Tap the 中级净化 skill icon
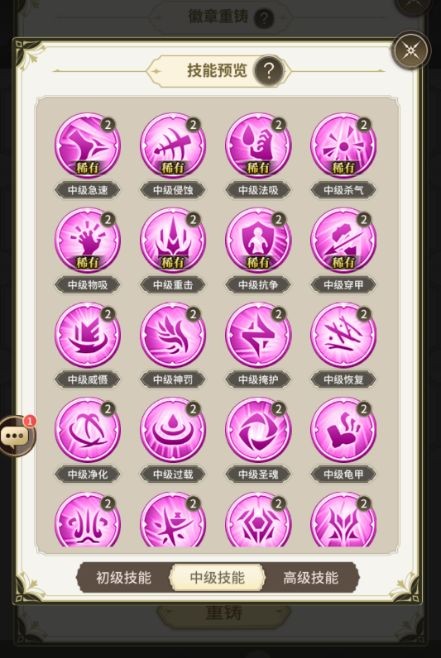 (87, 431)
